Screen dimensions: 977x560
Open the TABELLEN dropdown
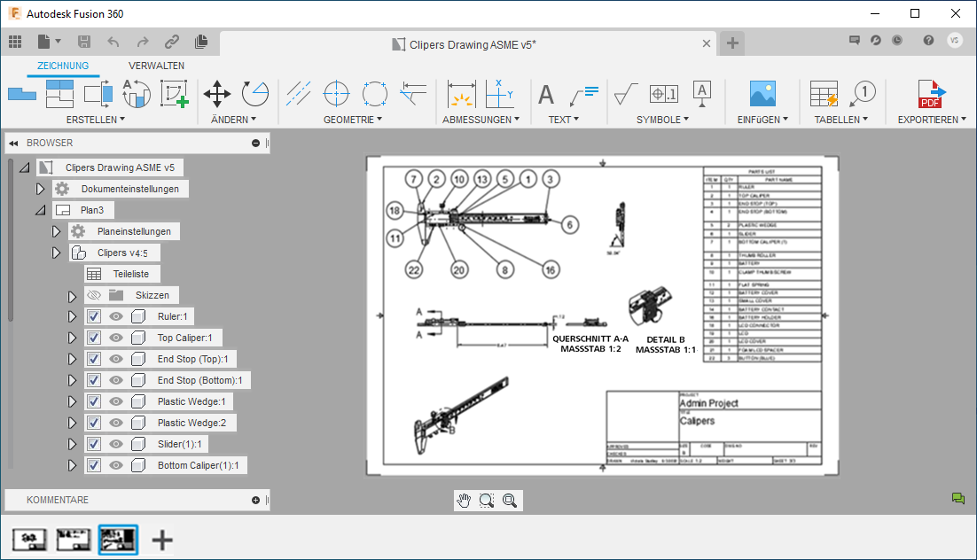tap(841, 120)
